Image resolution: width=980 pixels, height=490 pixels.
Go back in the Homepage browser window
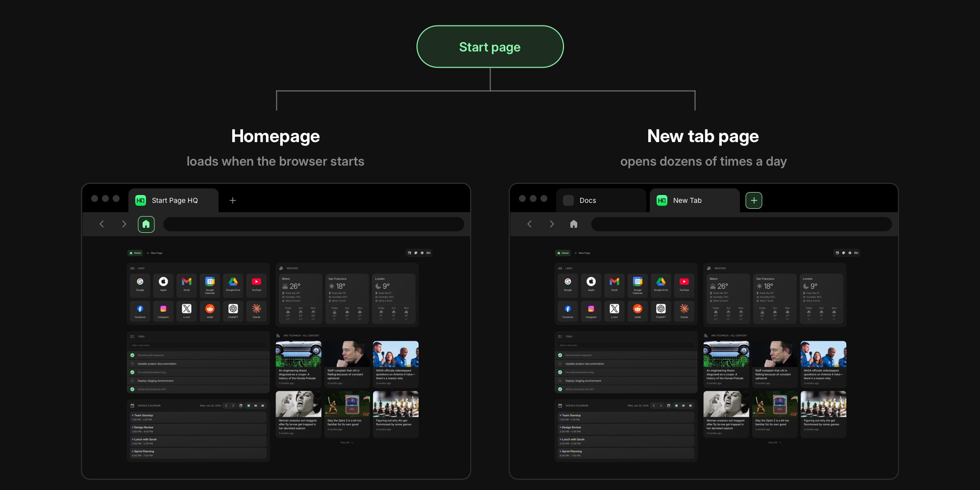[101, 224]
